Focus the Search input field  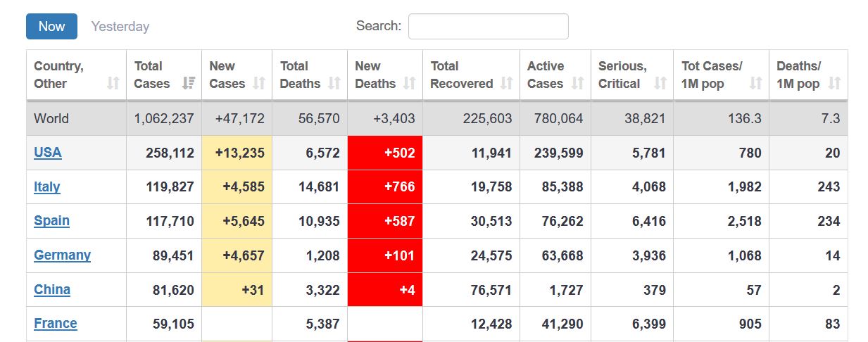pyautogui.click(x=488, y=27)
